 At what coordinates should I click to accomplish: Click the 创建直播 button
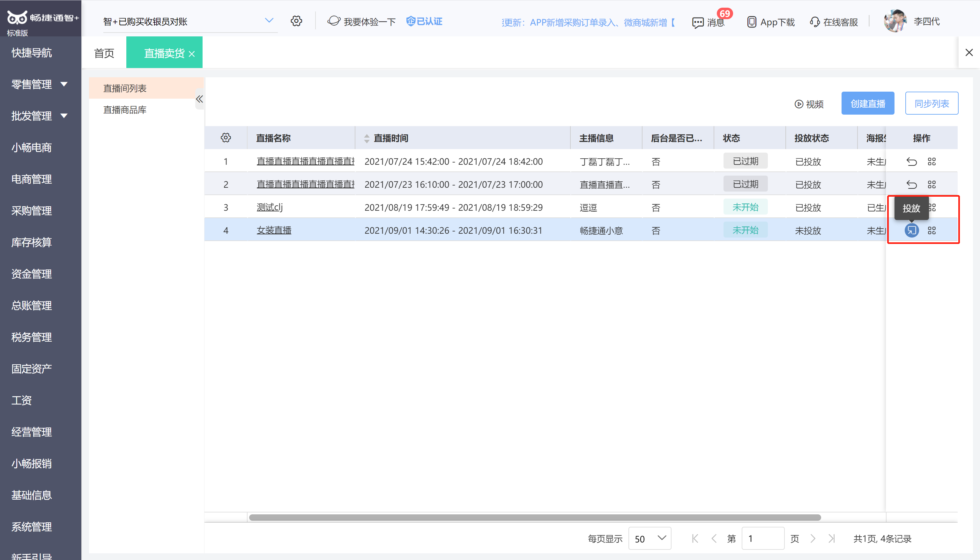(867, 103)
